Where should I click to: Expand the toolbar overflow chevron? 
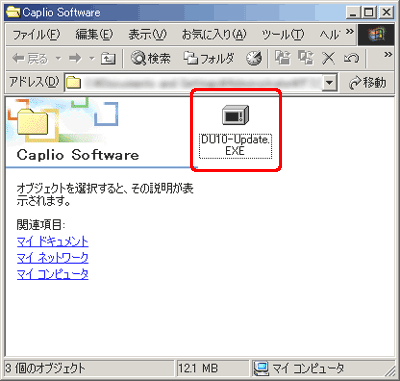click(x=388, y=54)
